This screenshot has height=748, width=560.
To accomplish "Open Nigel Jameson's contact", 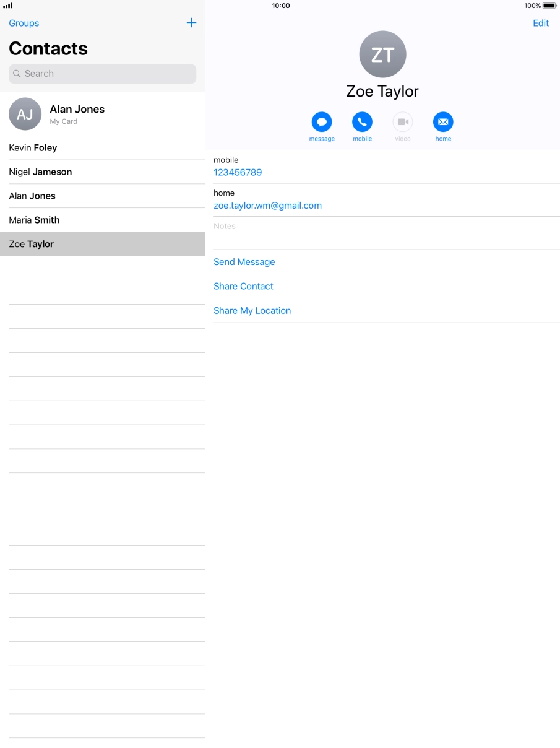I will (40, 172).
